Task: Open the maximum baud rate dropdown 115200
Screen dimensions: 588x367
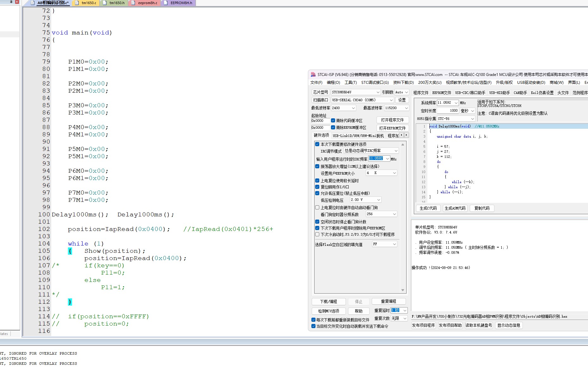Action: pyautogui.click(x=397, y=108)
